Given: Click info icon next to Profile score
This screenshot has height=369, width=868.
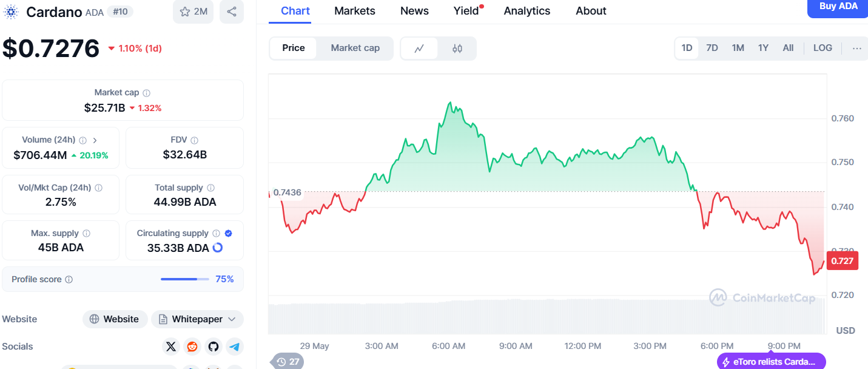Looking at the screenshot, I should click(69, 280).
